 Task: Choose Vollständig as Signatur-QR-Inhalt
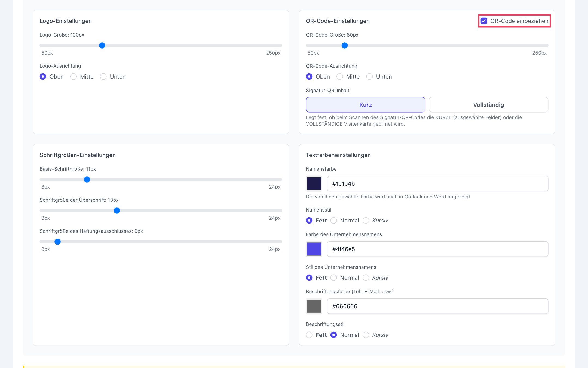(488, 105)
